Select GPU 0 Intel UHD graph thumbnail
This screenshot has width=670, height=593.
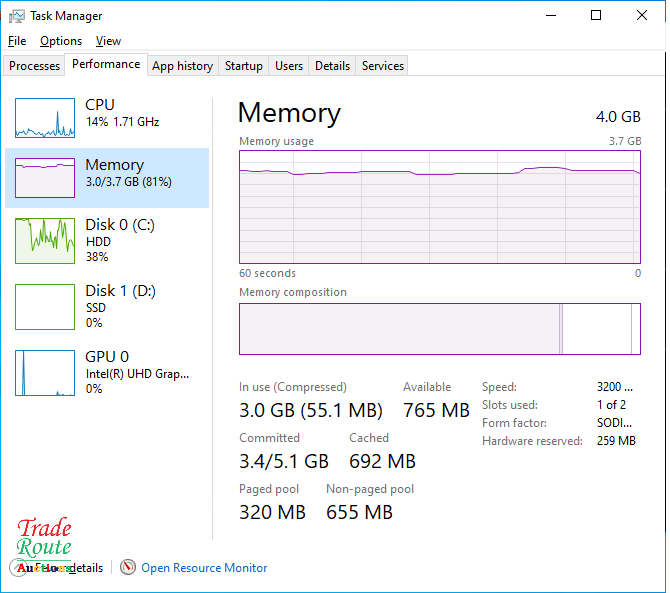coord(45,372)
